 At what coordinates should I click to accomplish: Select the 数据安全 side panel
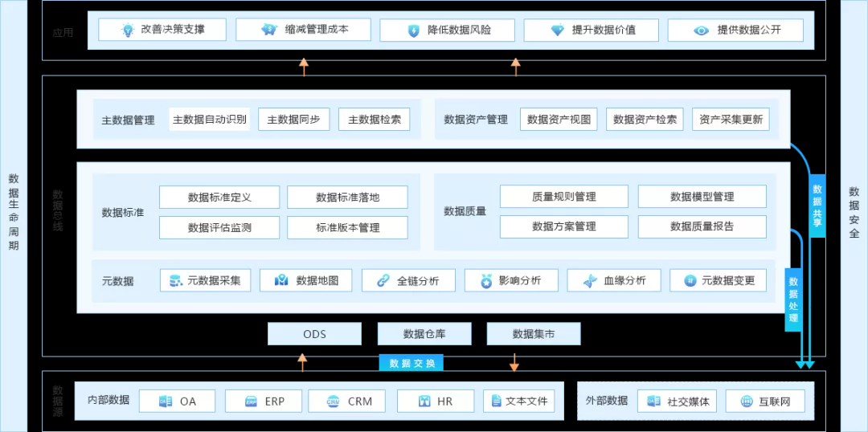click(854, 217)
